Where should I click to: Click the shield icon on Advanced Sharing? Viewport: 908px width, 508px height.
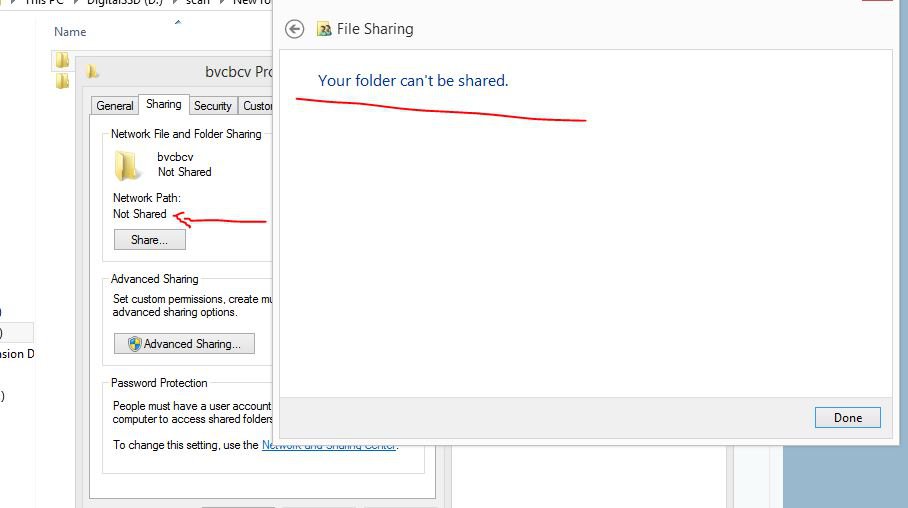134,344
